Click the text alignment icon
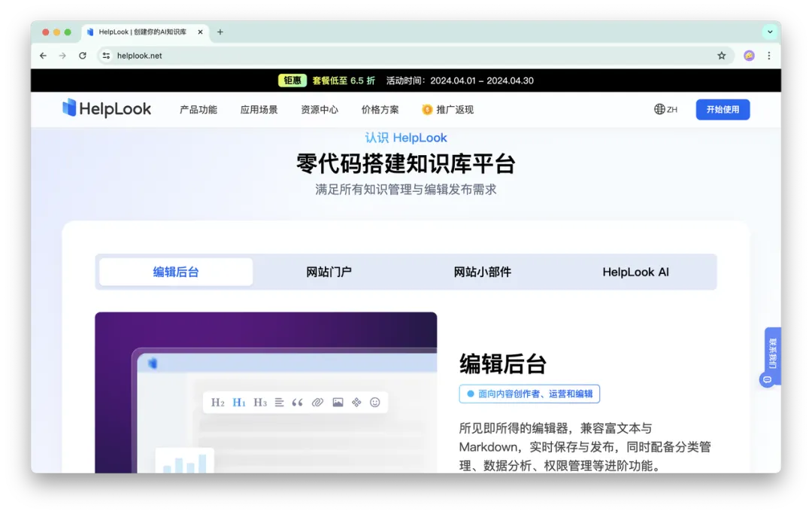 pos(278,402)
